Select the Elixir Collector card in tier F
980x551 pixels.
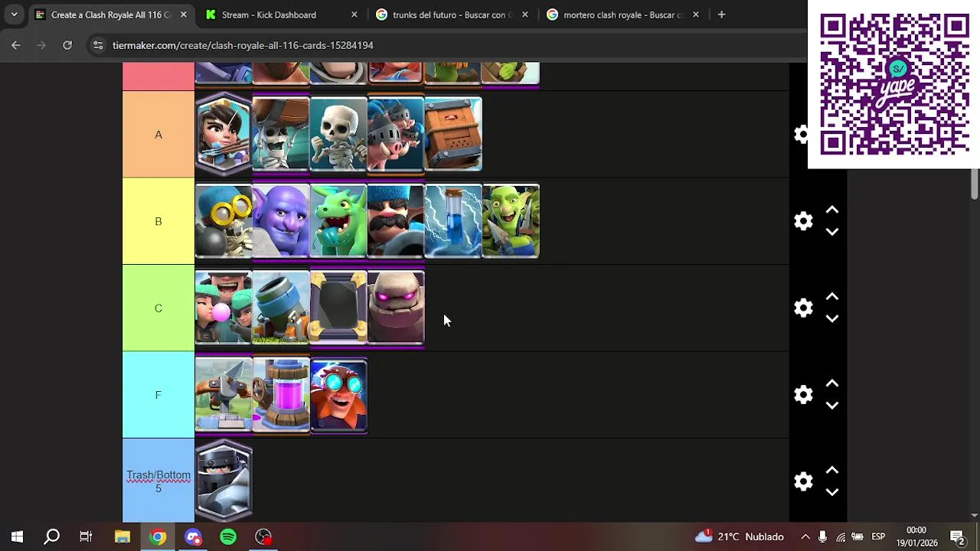coord(281,395)
